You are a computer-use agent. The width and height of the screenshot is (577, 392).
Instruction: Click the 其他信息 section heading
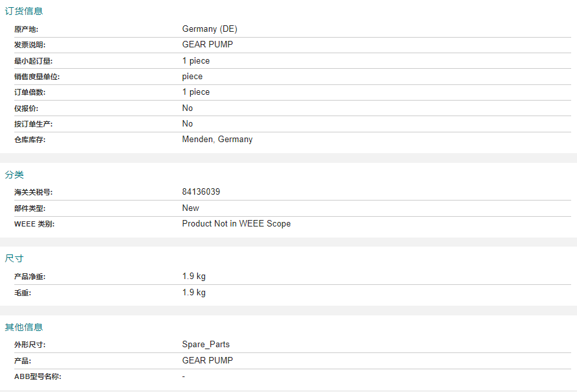pyautogui.click(x=24, y=327)
